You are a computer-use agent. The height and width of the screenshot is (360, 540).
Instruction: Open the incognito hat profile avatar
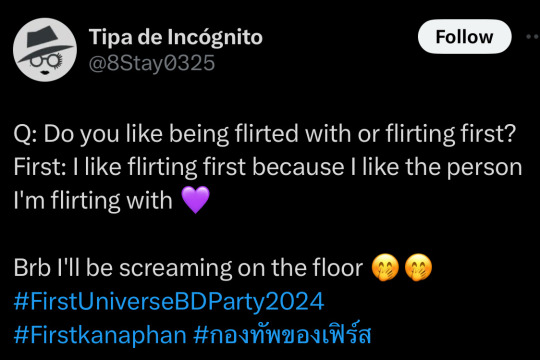pyautogui.click(x=45, y=50)
